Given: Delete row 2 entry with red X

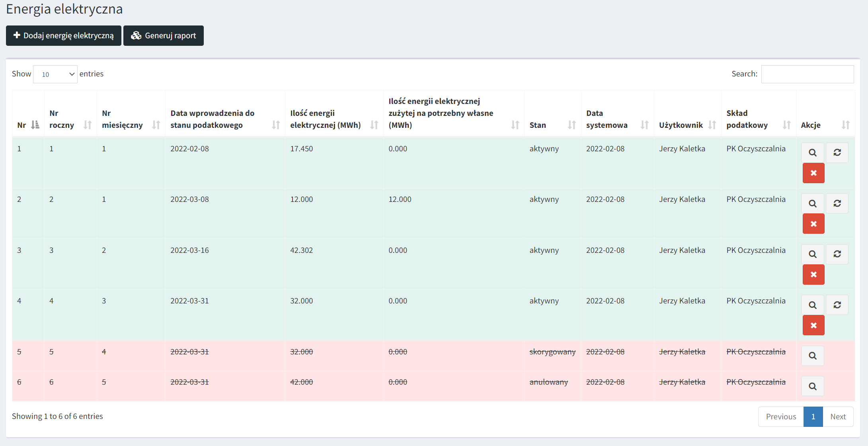Looking at the screenshot, I should (813, 224).
